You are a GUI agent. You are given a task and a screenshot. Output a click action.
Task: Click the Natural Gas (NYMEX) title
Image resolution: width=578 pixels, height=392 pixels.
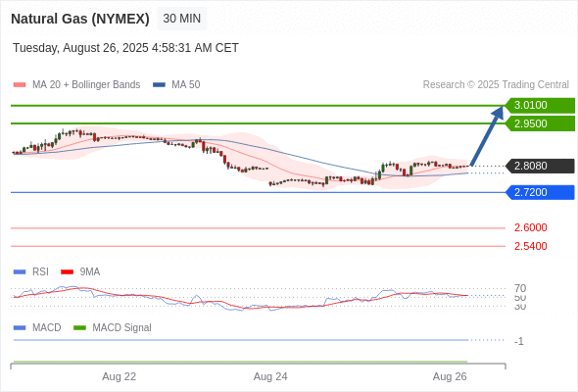80,19
